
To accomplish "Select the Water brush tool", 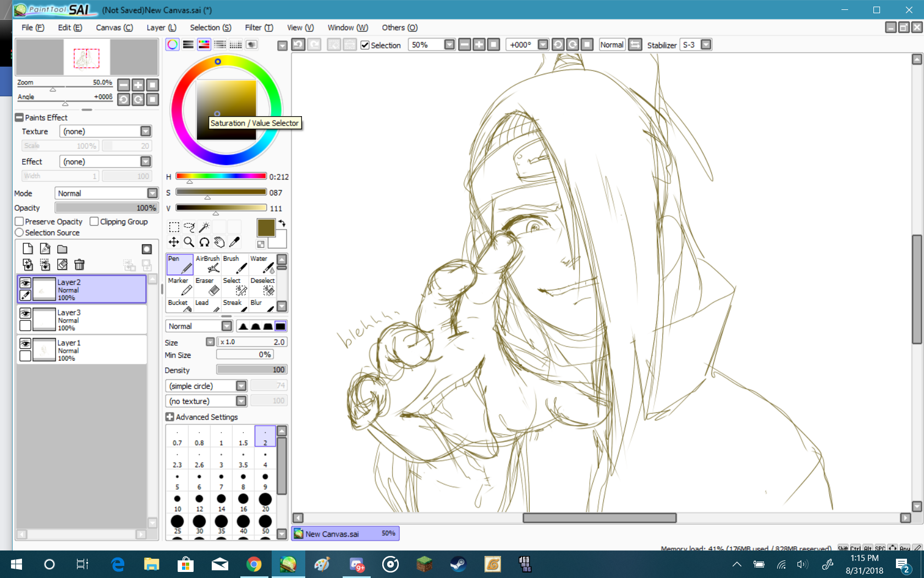I will coord(262,265).
